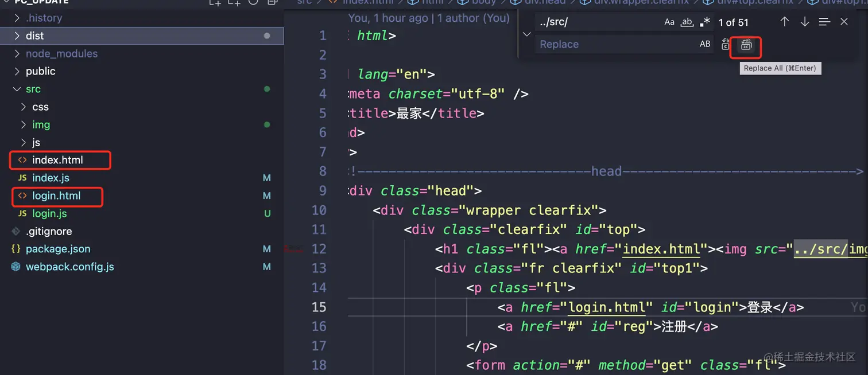This screenshot has height=375, width=868.
Task: Click the Replace All icon in find widget
Action: coord(746,45)
